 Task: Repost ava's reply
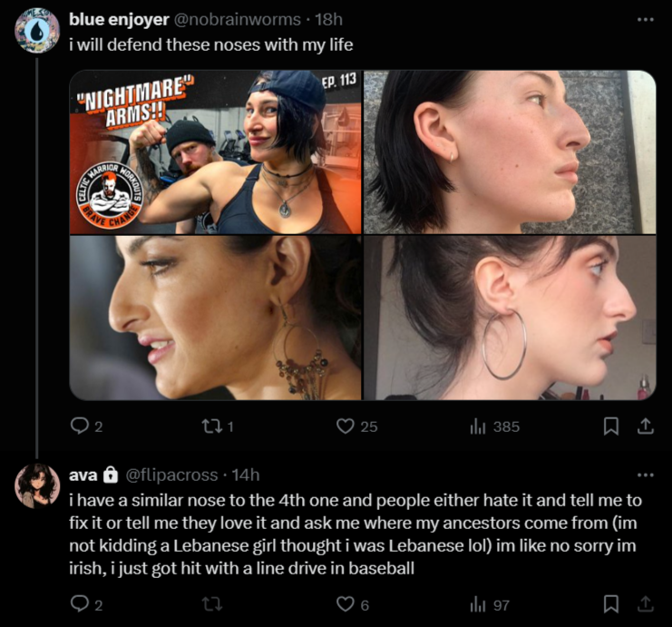tap(211, 604)
